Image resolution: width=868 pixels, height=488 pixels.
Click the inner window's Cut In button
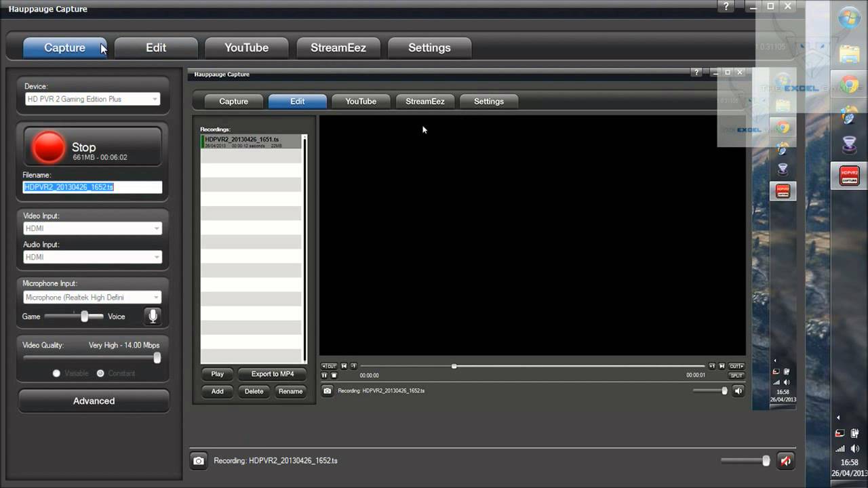(329, 366)
